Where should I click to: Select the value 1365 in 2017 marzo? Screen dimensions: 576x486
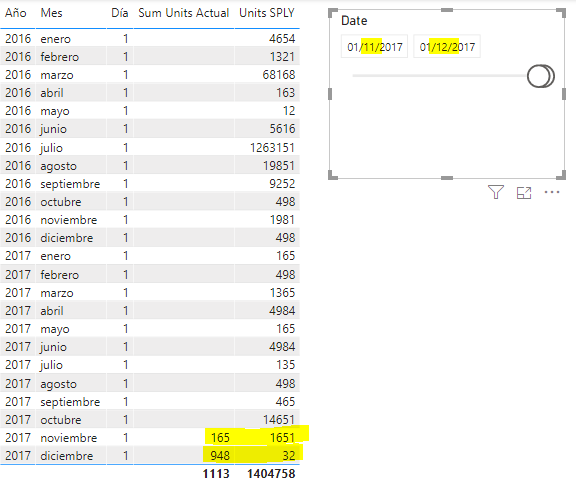[x=282, y=293]
